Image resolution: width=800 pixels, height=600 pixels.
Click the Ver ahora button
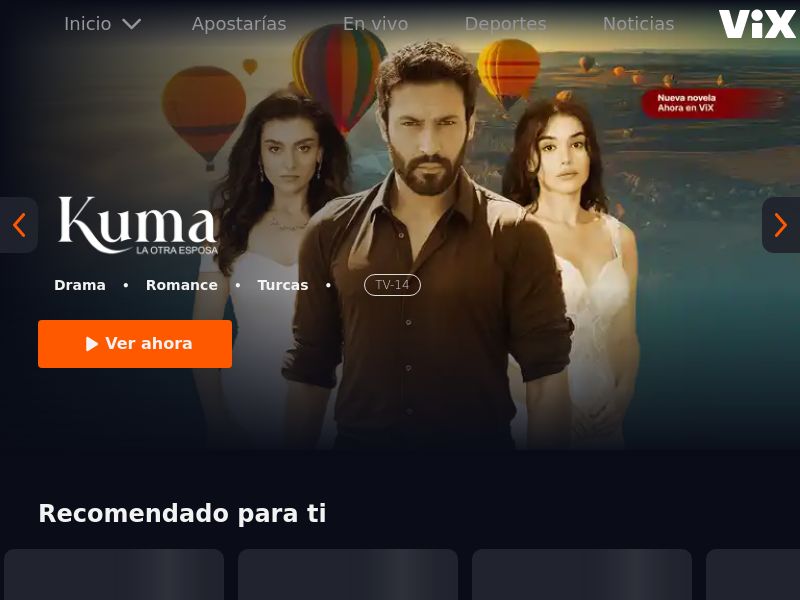[x=135, y=344]
